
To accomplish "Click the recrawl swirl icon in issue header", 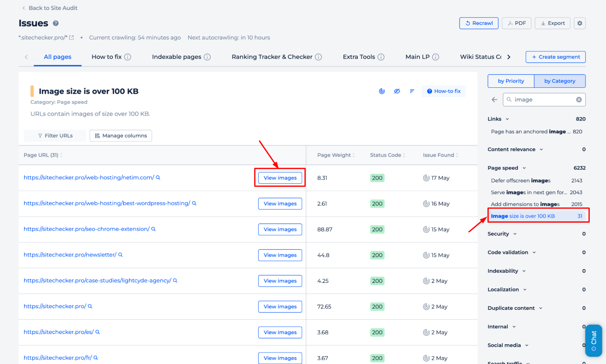I will point(382,91).
